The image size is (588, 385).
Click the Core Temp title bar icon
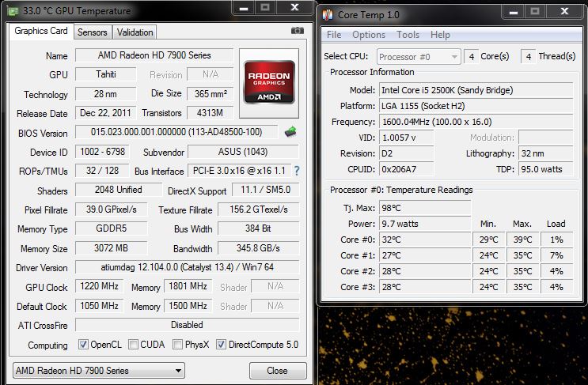pos(328,15)
